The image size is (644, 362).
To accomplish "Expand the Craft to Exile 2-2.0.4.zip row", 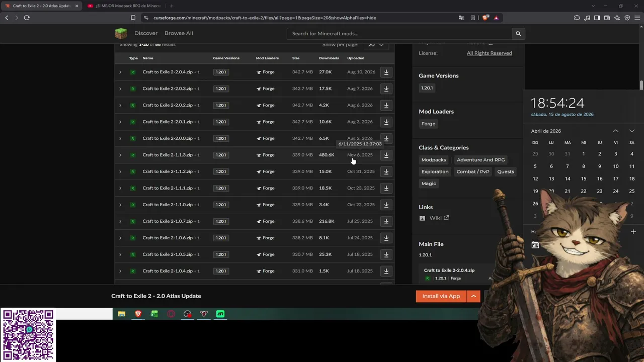I will click(120, 72).
